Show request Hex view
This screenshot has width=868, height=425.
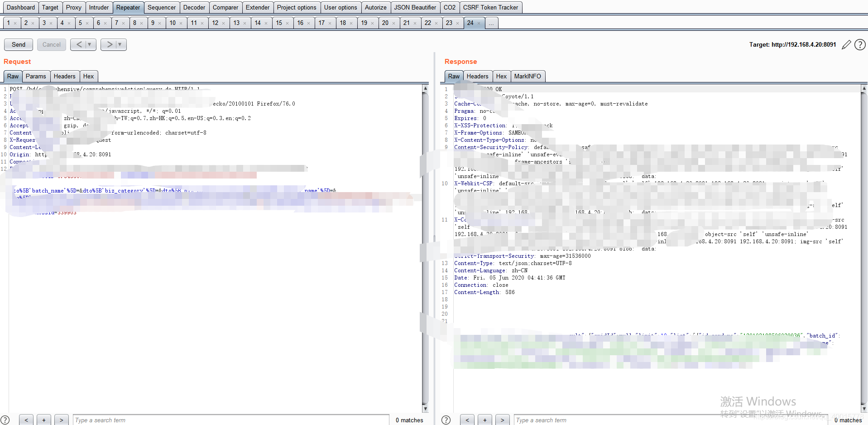pos(89,76)
